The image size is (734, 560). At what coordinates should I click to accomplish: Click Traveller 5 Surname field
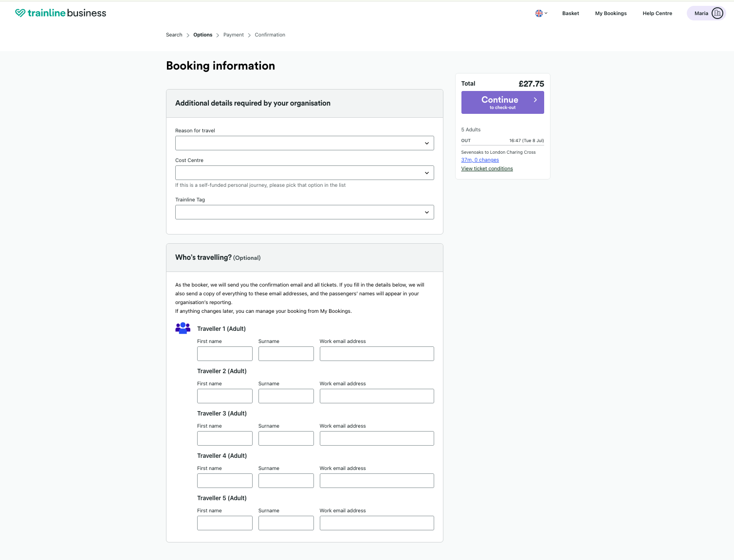click(286, 523)
